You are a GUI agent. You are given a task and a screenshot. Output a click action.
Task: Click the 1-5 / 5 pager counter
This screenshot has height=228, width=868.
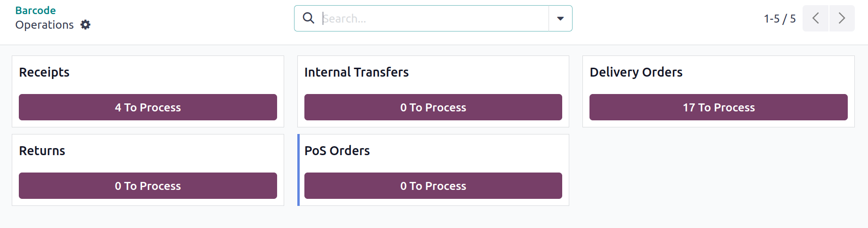(x=780, y=18)
